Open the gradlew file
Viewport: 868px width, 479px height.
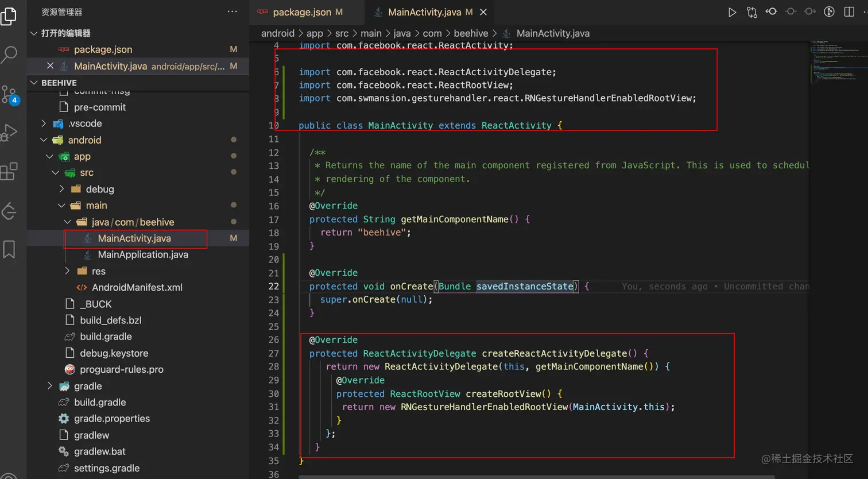click(91, 435)
